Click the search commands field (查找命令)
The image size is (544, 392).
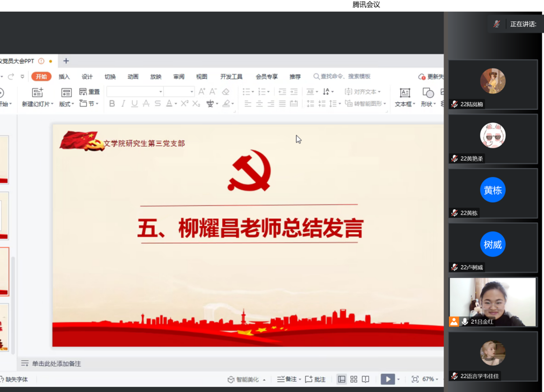(x=342, y=77)
